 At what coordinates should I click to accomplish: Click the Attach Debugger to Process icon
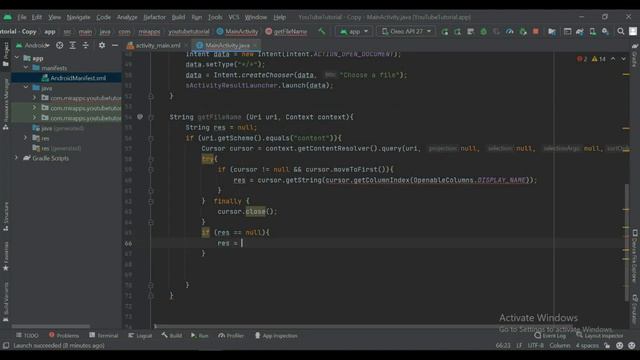pos(523,31)
